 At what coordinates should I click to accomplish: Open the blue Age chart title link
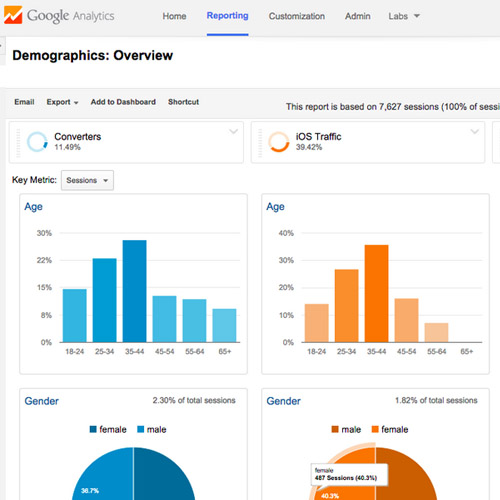click(33, 207)
